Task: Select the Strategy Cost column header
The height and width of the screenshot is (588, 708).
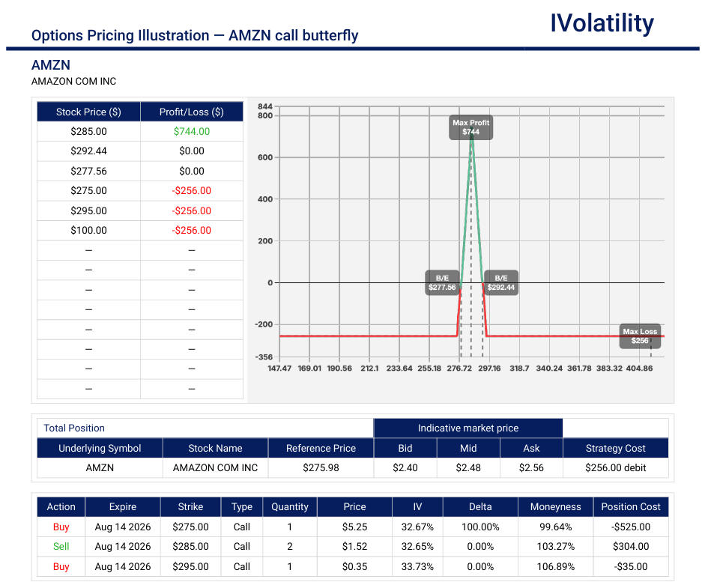Action: (x=615, y=448)
